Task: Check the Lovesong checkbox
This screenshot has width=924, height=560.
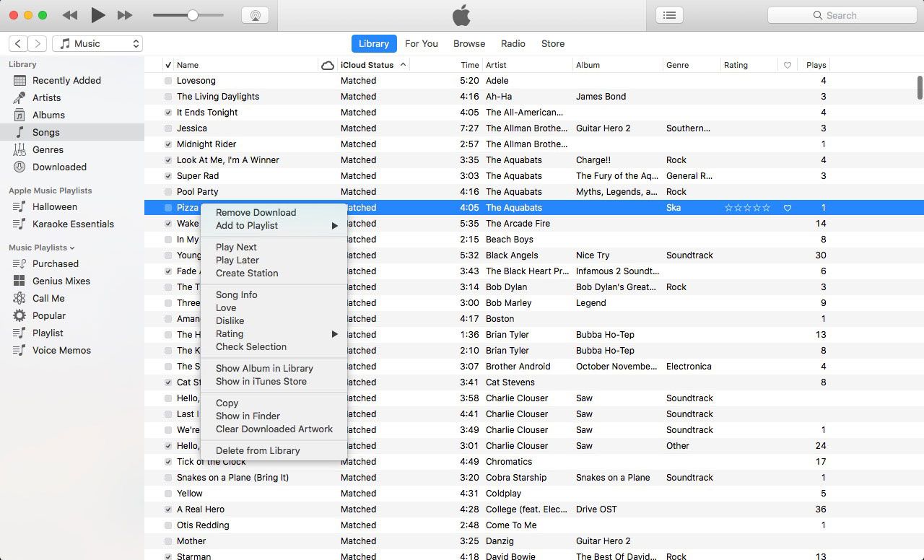Action: pyautogui.click(x=168, y=81)
